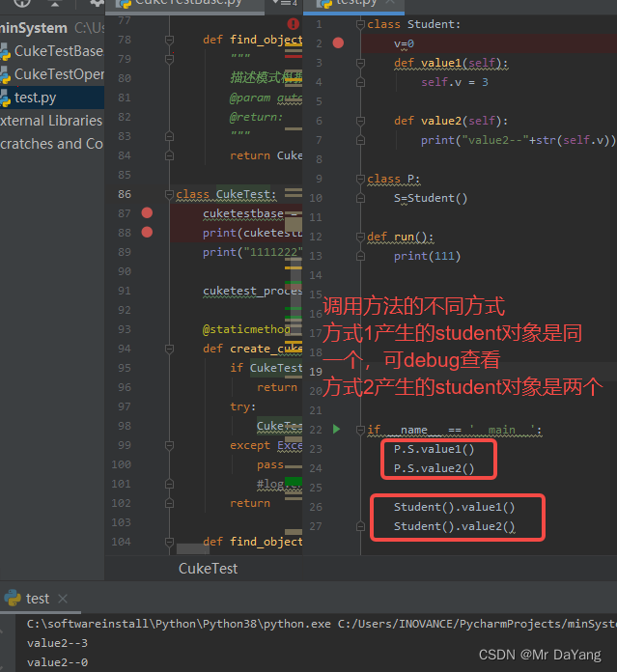Click 'cuketest_proces' at line 91

[252, 291]
